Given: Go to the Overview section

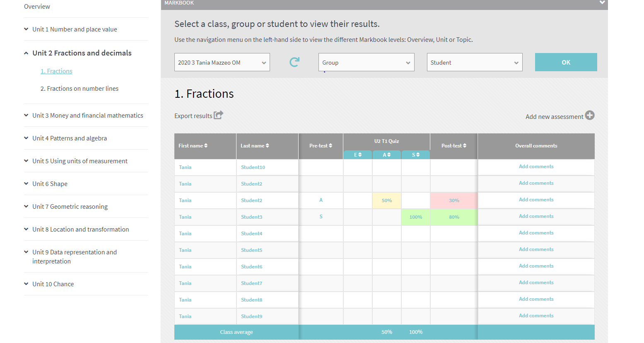Looking at the screenshot, I should point(37,6).
